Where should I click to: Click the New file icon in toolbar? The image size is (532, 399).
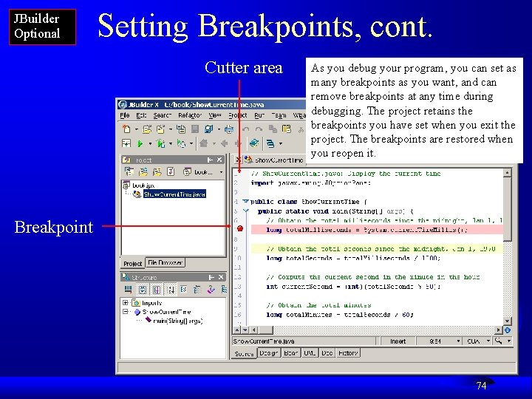click(126, 129)
